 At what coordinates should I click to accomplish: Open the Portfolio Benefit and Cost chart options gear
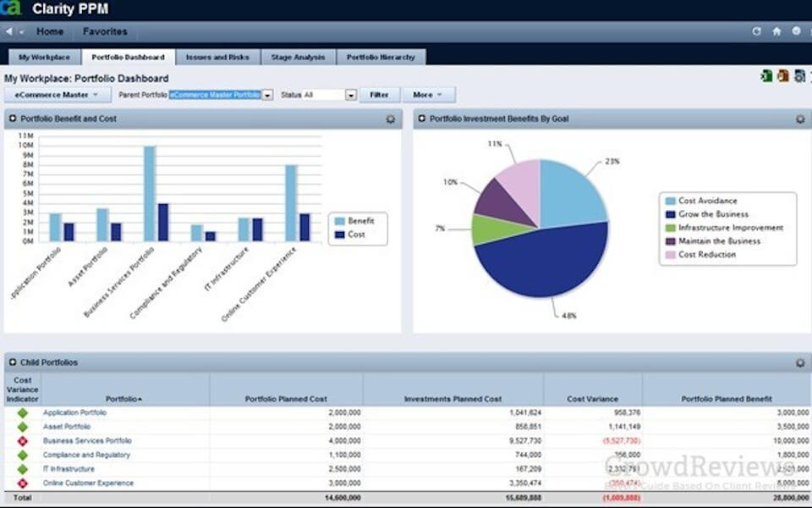[x=391, y=119]
